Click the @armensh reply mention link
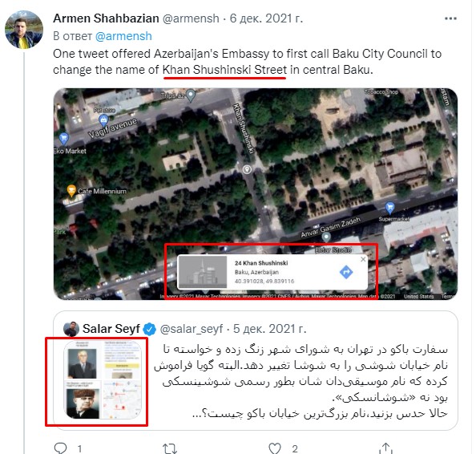Viewport: 476px width, 454px height. 123,36
